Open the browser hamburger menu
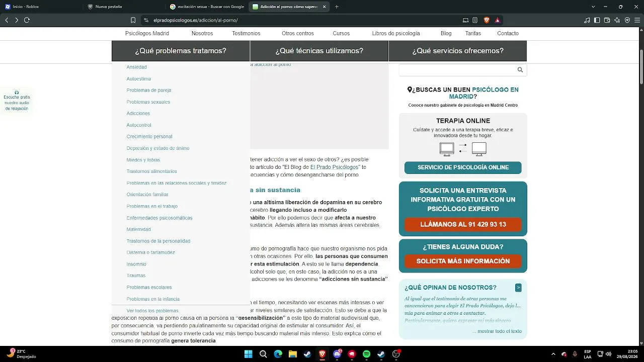 (x=637, y=20)
